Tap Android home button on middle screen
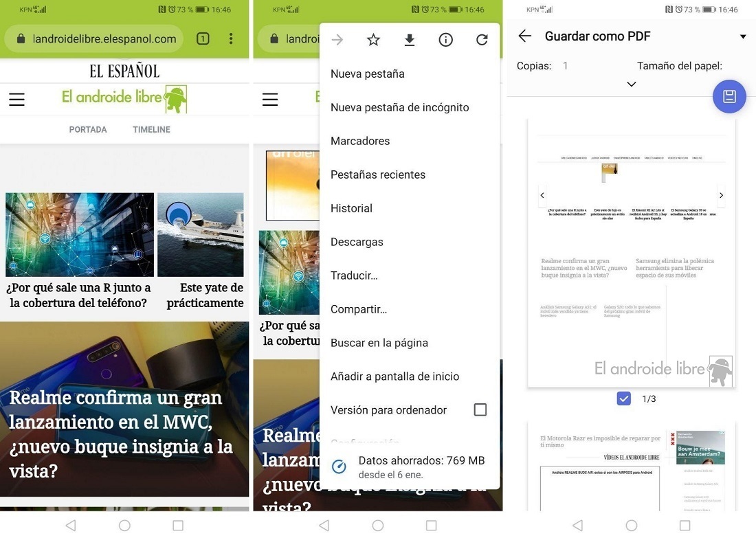This screenshot has height=540, width=756. point(378,525)
